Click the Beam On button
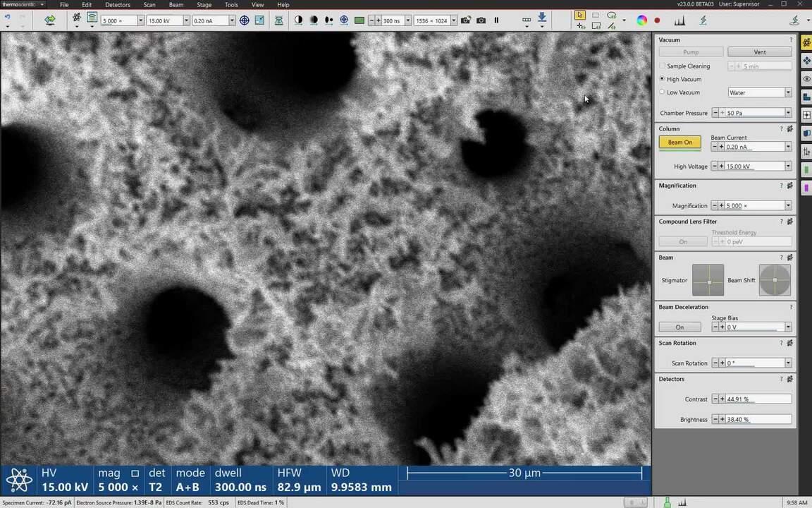Image resolution: width=812 pixels, height=508 pixels. tap(679, 143)
